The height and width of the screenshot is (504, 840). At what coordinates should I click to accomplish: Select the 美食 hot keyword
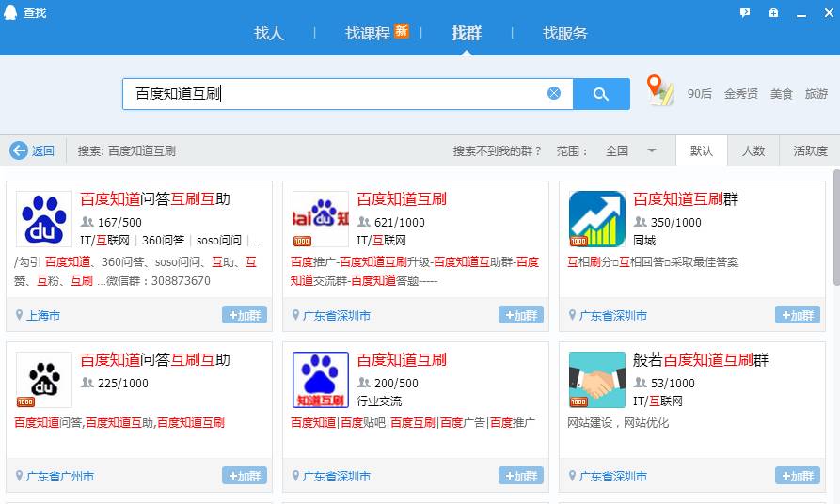pos(781,94)
